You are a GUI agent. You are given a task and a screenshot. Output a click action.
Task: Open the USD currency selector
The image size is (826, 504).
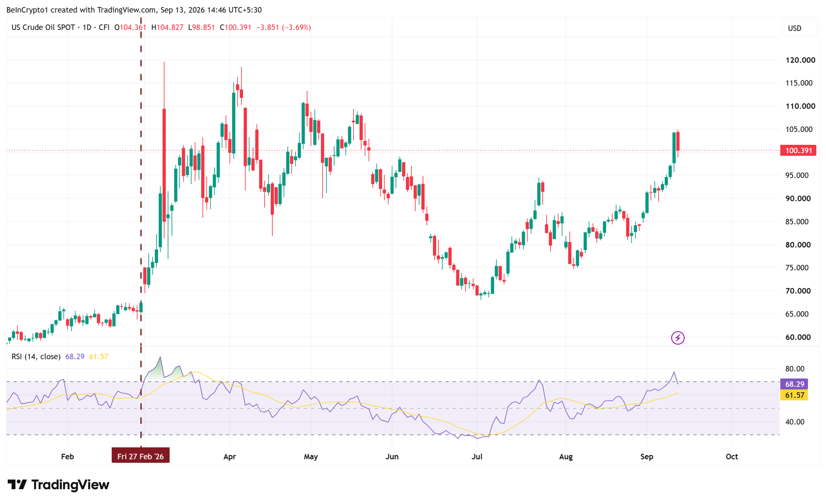(x=799, y=28)
